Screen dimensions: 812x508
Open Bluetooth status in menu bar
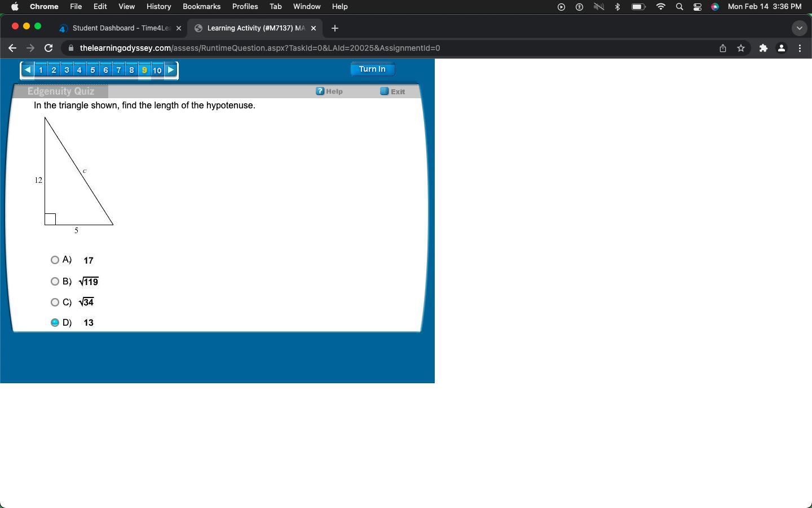(x=617, y=7)
